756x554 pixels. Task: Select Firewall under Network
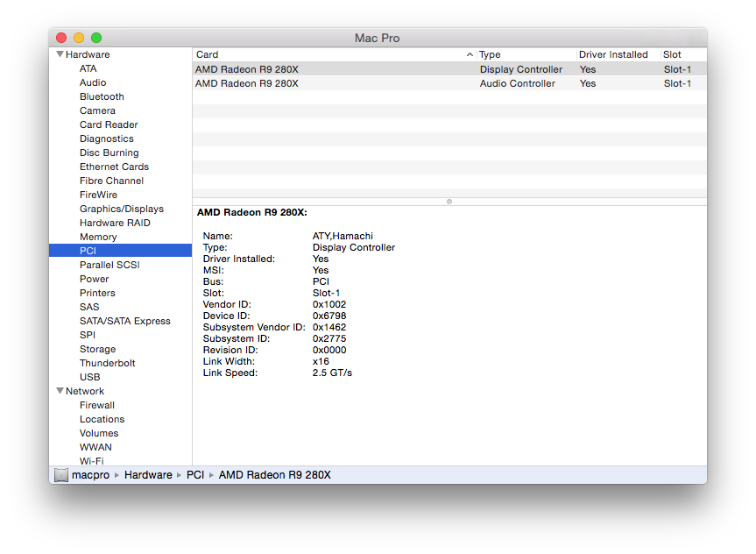coord(97,405)
